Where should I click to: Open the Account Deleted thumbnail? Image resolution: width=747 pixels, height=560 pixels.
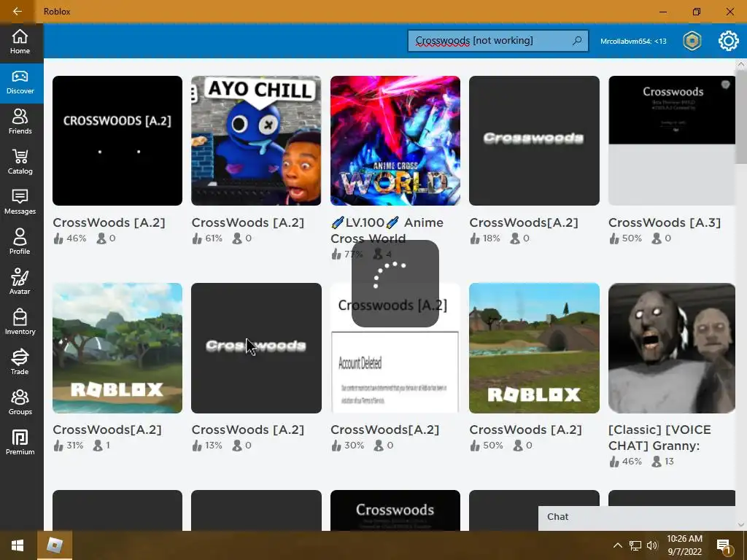(395, 348)
